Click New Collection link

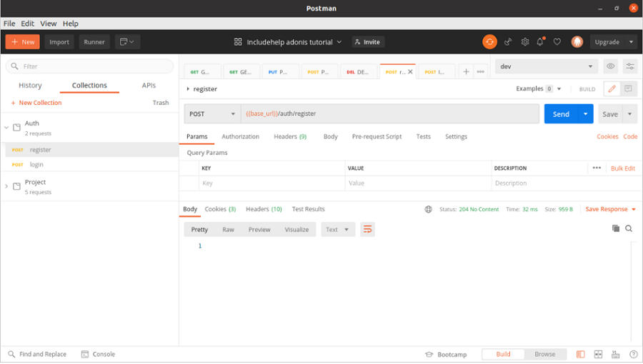(36, 103)
